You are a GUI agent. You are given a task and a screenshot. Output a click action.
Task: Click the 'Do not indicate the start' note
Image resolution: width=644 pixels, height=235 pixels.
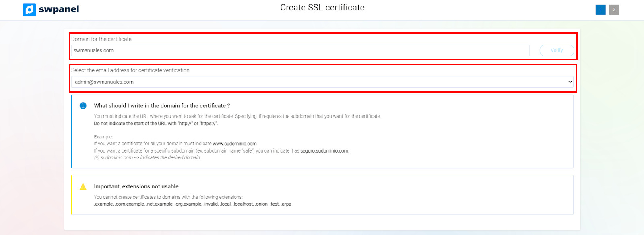tap(156, 124)
